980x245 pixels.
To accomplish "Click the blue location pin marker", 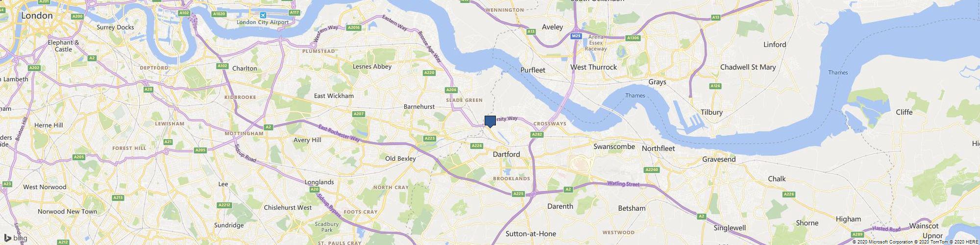I will (x=490, y=122).
